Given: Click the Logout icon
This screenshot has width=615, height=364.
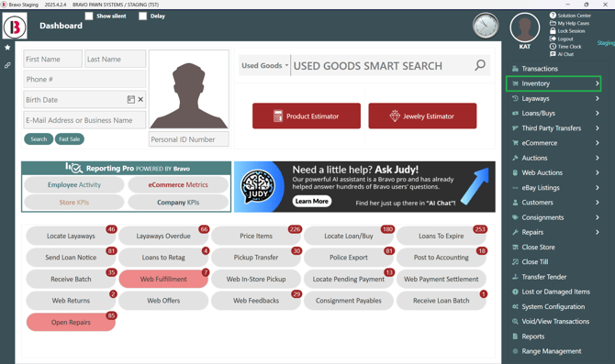Looking at the screenshot, I should (x=553, y=39).
